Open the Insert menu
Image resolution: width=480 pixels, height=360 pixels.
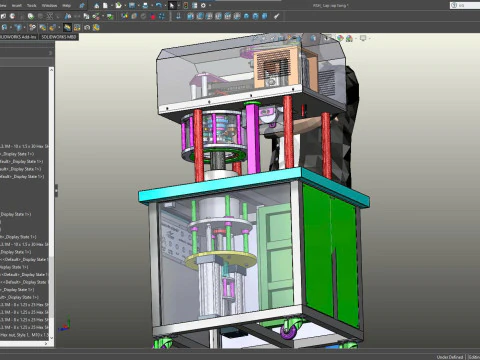17,6
